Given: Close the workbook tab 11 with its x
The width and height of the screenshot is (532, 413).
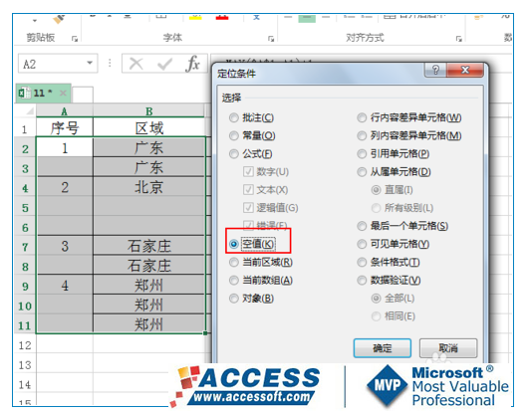Looking at the screenshot, I should [x=63, y=93].
